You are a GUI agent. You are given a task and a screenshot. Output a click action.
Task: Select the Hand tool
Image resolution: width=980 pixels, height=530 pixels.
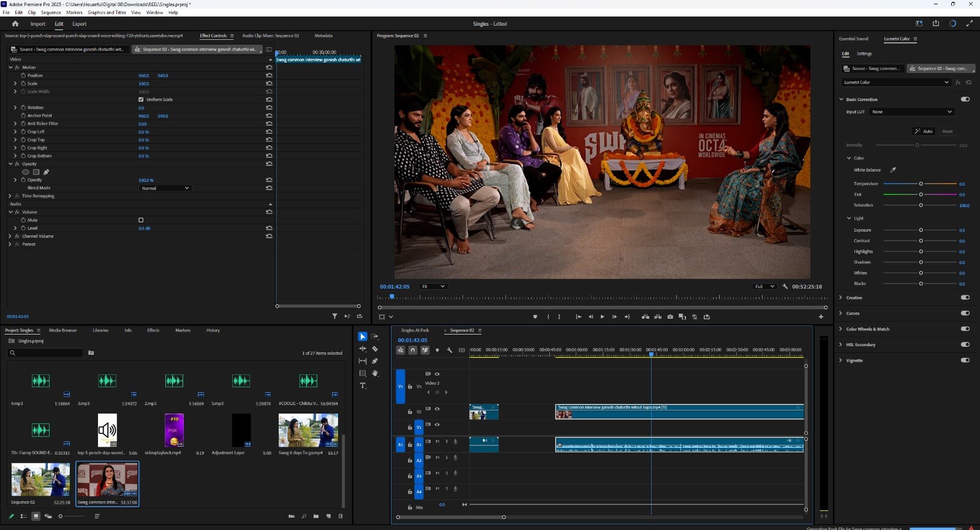click(x=375, y=373)
